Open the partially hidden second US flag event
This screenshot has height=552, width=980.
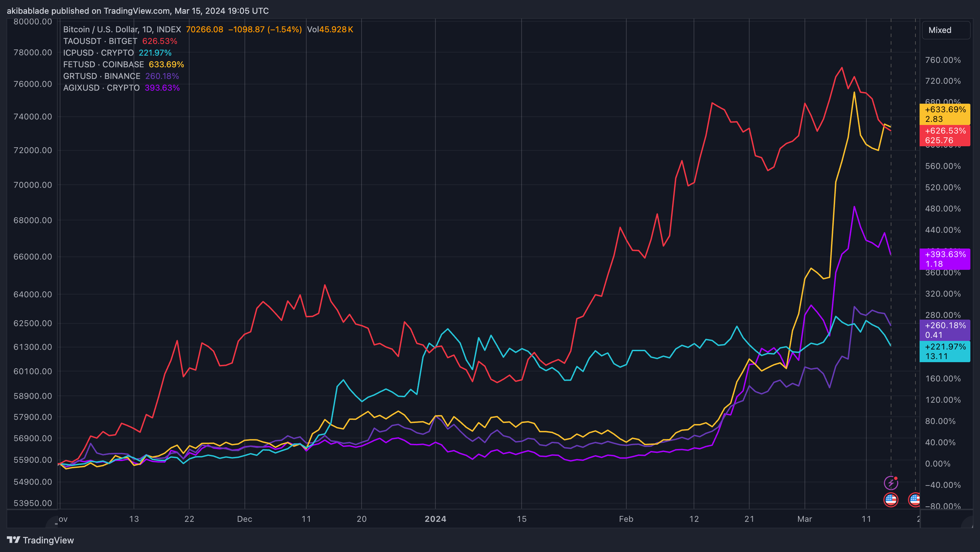click(x=914, y=499)
